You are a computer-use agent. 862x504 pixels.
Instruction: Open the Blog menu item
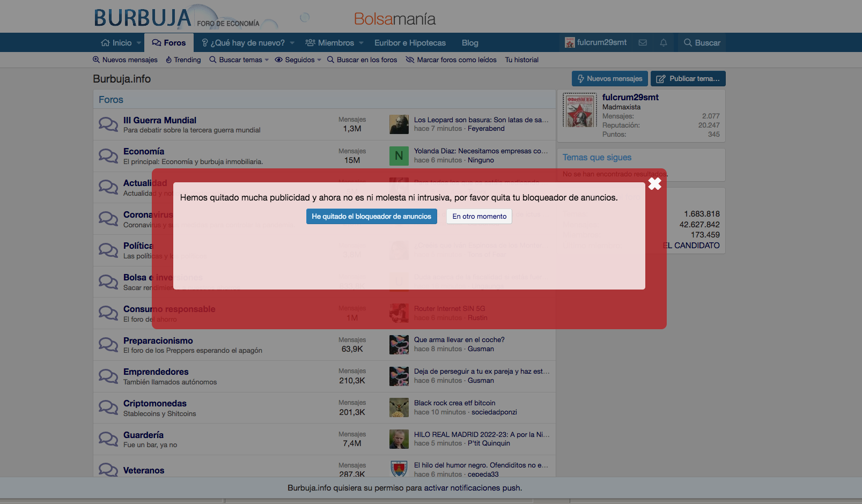click(470, 42)
